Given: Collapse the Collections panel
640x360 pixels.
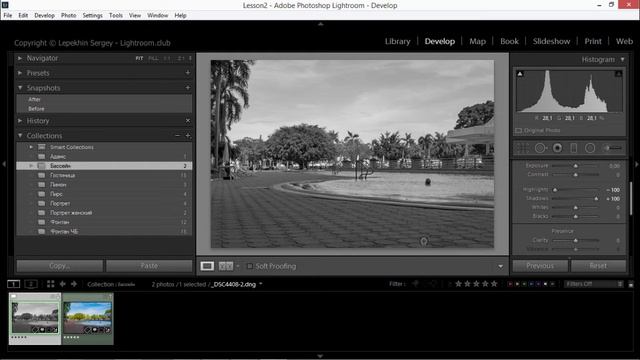Looking at the screenshot, I should coord(20,136).
